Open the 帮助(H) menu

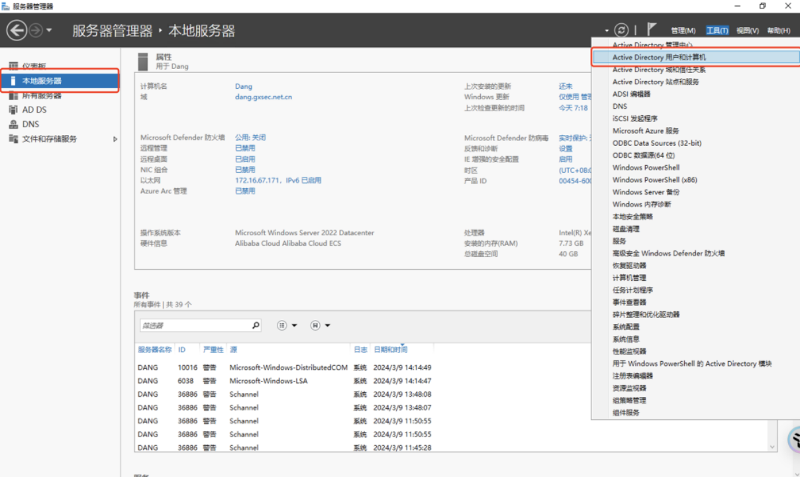(779, 31)
